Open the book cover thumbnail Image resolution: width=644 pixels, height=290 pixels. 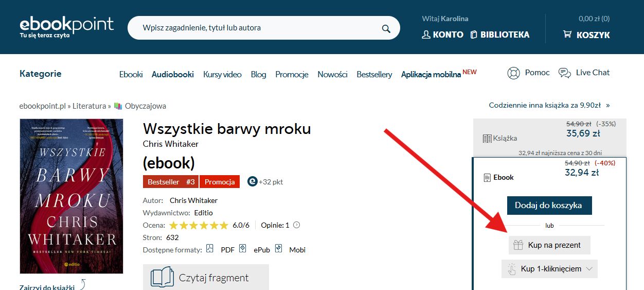[x=71, y=196]
